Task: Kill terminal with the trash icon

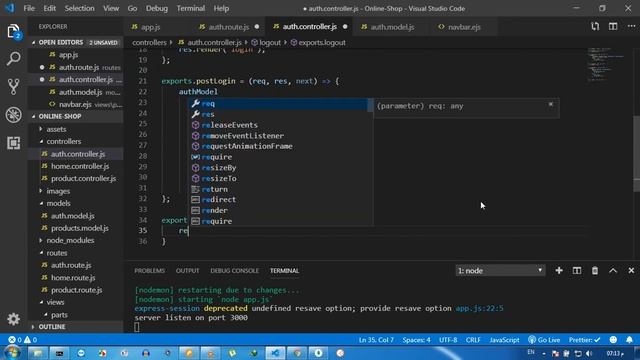Action: 595,271
